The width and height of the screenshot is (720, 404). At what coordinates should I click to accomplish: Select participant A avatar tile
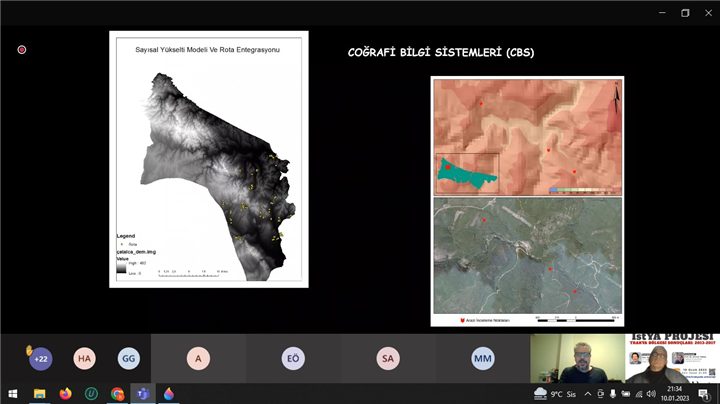198,359
